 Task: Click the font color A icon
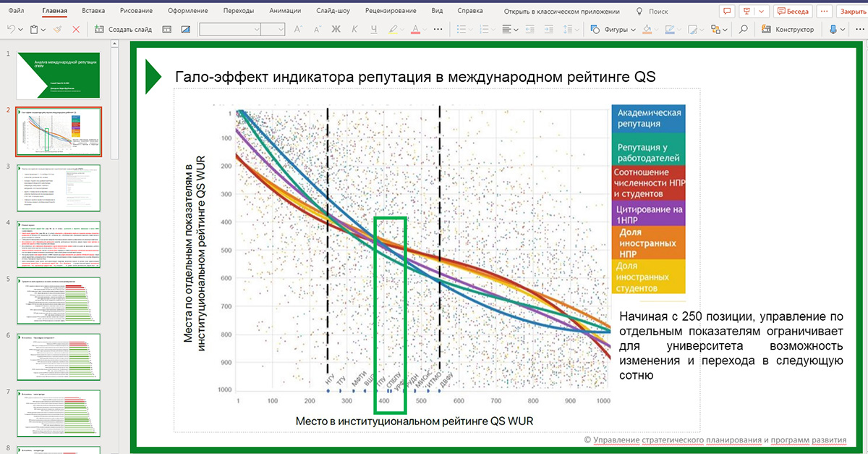coord(415,30)
